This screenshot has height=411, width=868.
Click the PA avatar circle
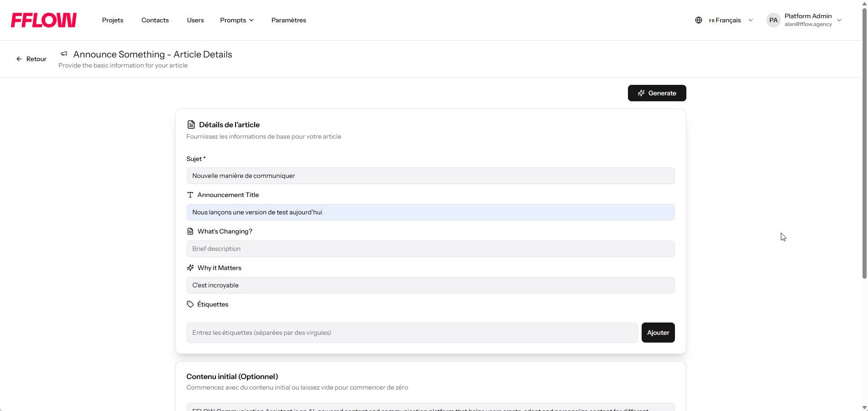pyautogui.click(x=774, y=20)
